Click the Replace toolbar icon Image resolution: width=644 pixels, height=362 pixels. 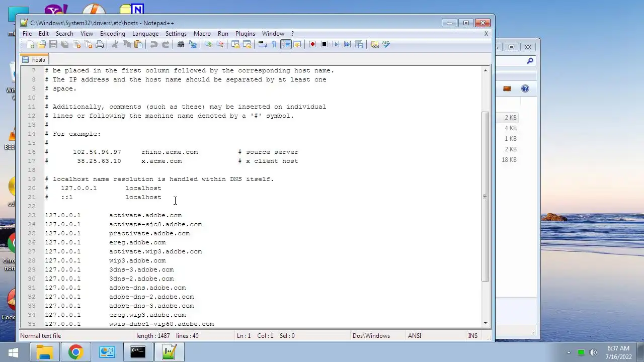192,45
